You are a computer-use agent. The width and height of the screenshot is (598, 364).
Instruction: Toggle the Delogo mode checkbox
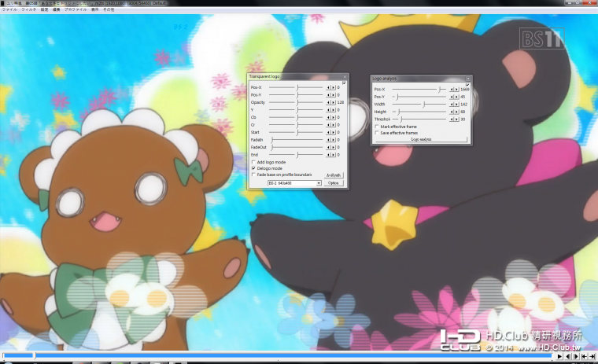coord(253,168)
